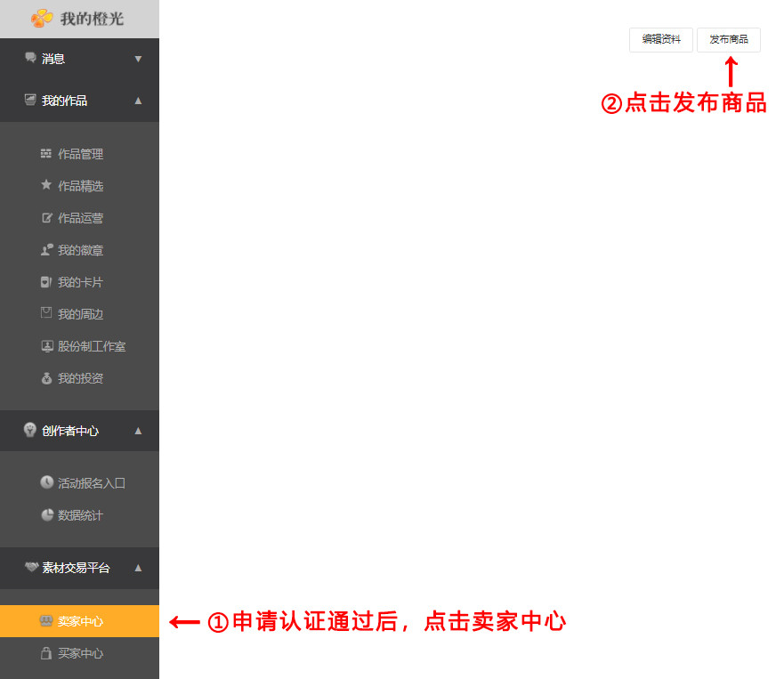784x679 pixels.
Task: Click the edit pencil icon beside 作品运营
Action: [x=46, y=218]
